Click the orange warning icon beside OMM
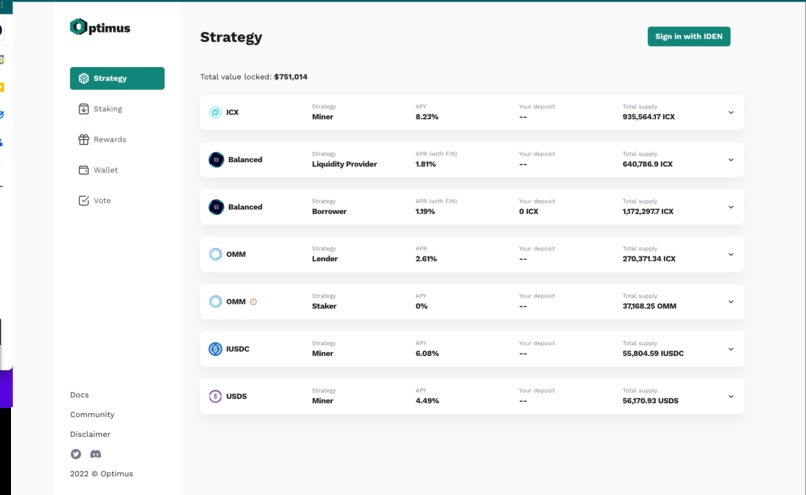806x495 pixels. [253, 302]
